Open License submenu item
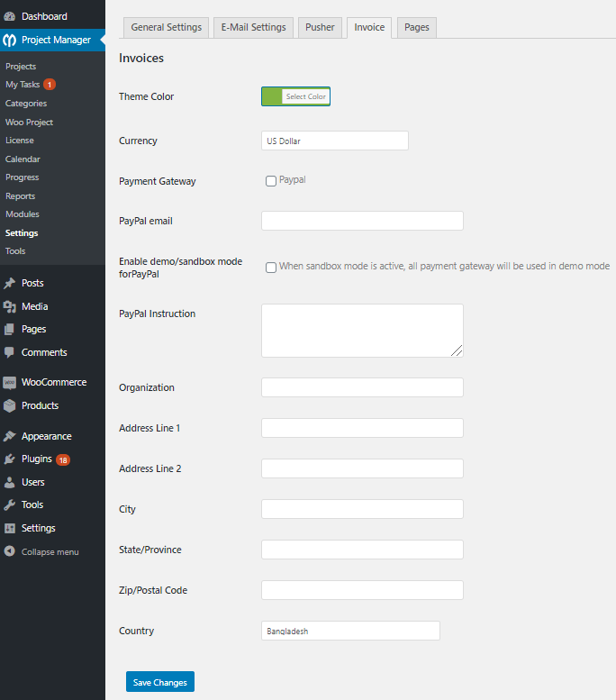Viewport: 616px width, 700px height. pos(20,141)
